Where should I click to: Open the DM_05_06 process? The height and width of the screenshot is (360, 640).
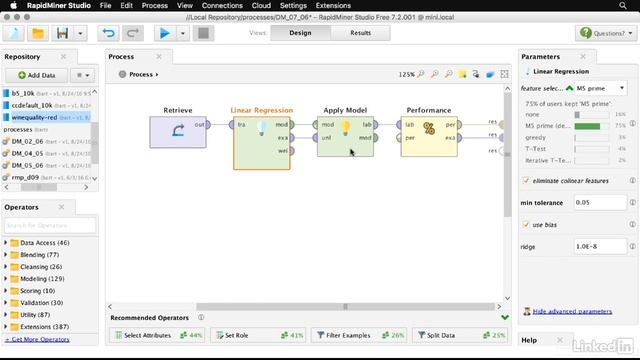47,165
